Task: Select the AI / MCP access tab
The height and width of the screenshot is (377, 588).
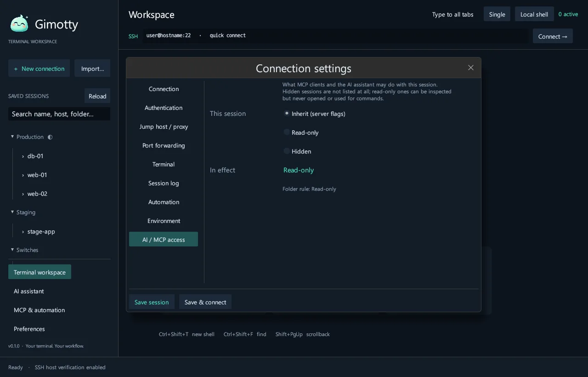Action: click(164, 239)
